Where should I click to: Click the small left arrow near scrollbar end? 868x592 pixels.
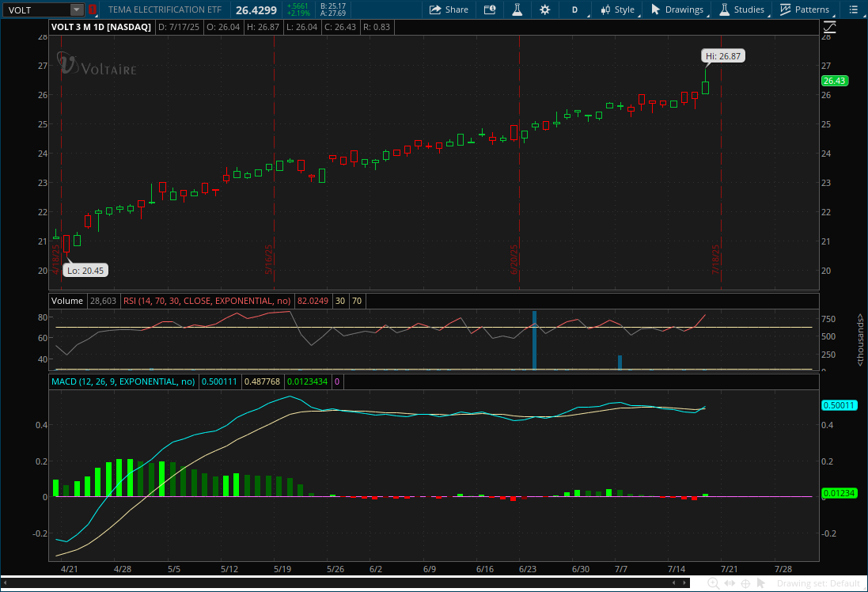(673, 583)
